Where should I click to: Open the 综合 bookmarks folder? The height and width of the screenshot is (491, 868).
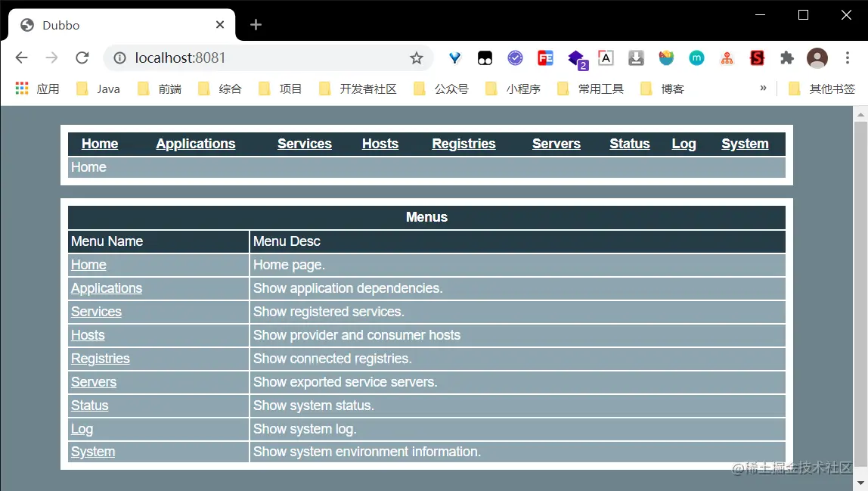pos(220,89)
